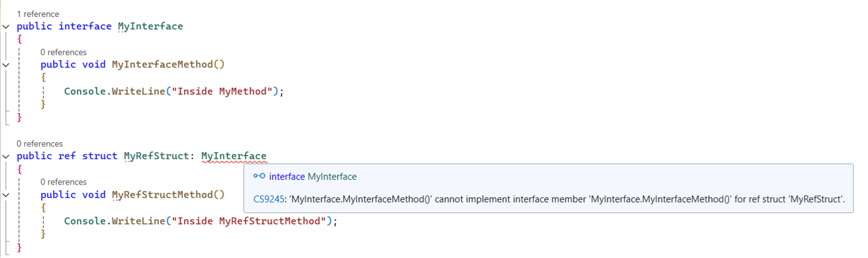The height and width of the screenshot is (258, 868).
Task: Click the MyRefStructMethod method name
Action: (162, 195)
